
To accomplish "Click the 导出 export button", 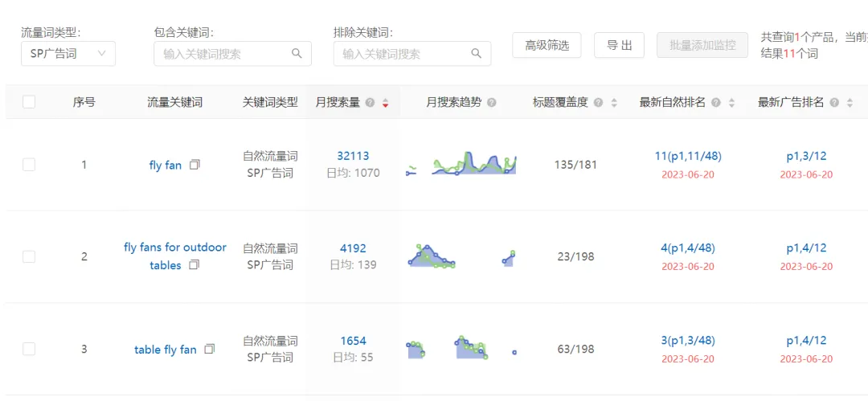I will [620, 46].
